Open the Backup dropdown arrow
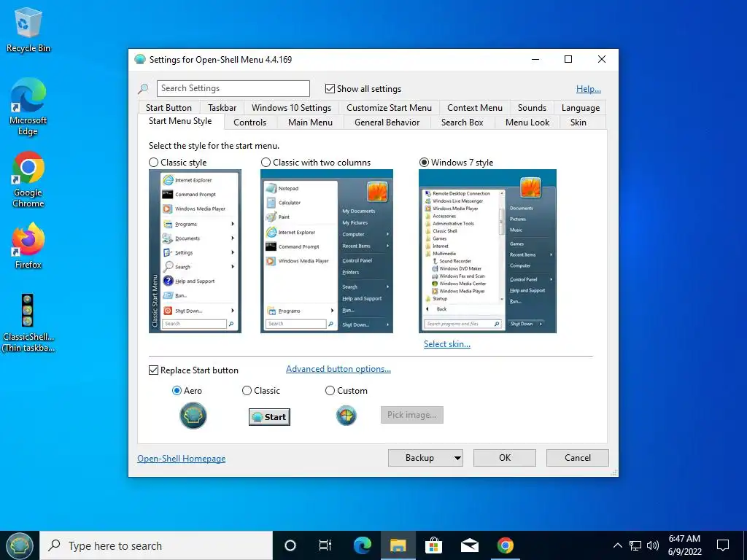Viewport: 747px width, 560px height. click(457, 458)
